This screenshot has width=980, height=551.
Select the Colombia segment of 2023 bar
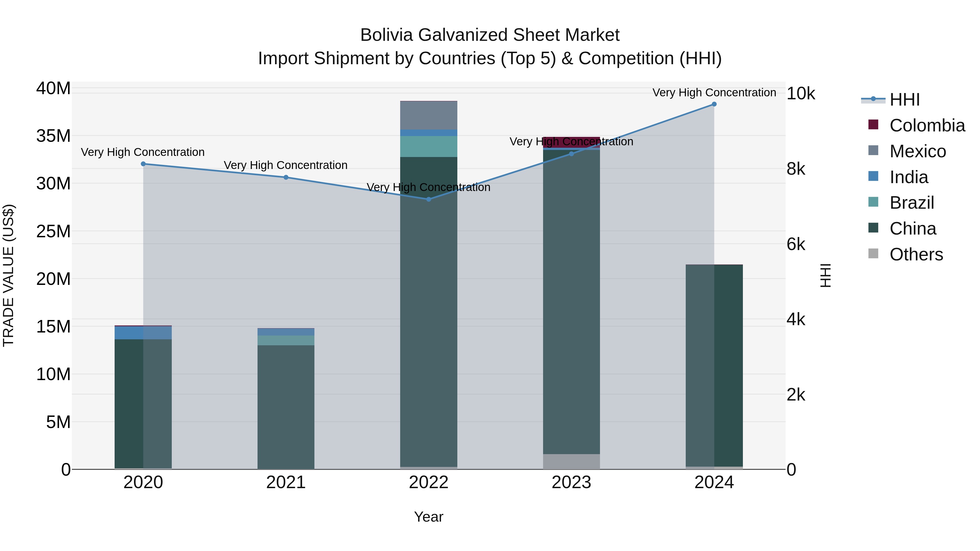pyautogui.click(x=571, y=142)
